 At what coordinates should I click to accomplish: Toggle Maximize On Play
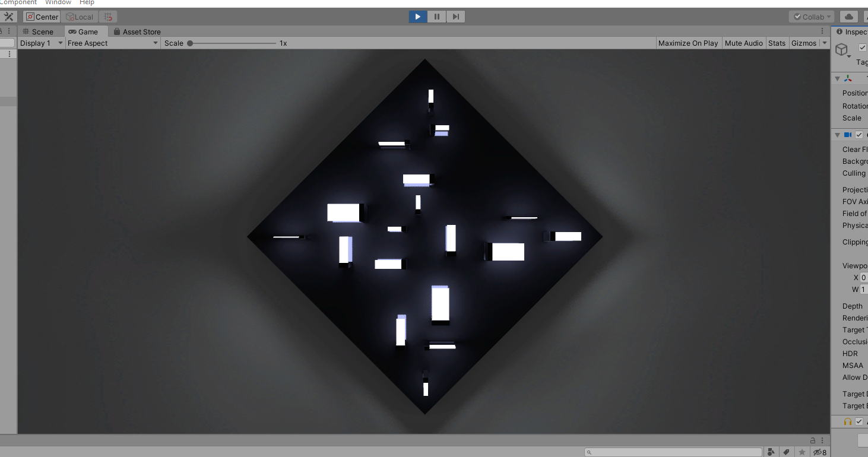pyautogui.click(x=688, y=43)
